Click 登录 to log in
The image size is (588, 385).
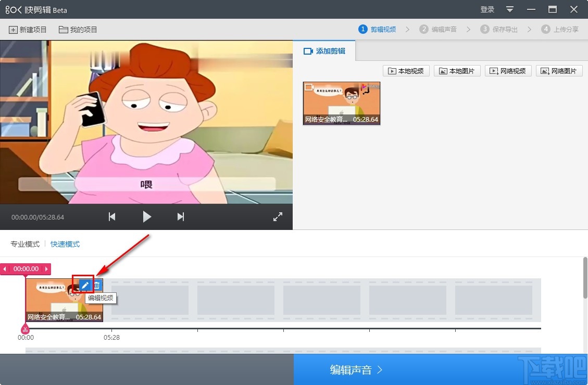(487, 9)
